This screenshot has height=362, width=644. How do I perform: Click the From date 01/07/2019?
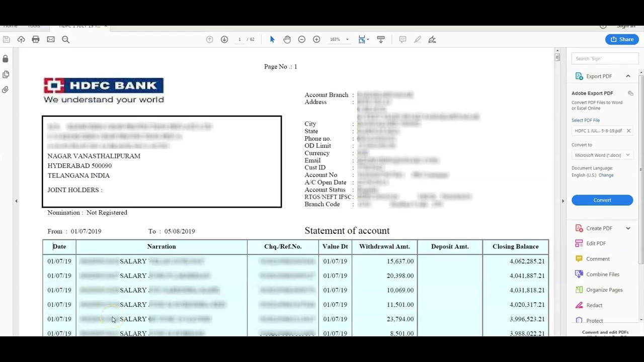[x=86, y=231]
